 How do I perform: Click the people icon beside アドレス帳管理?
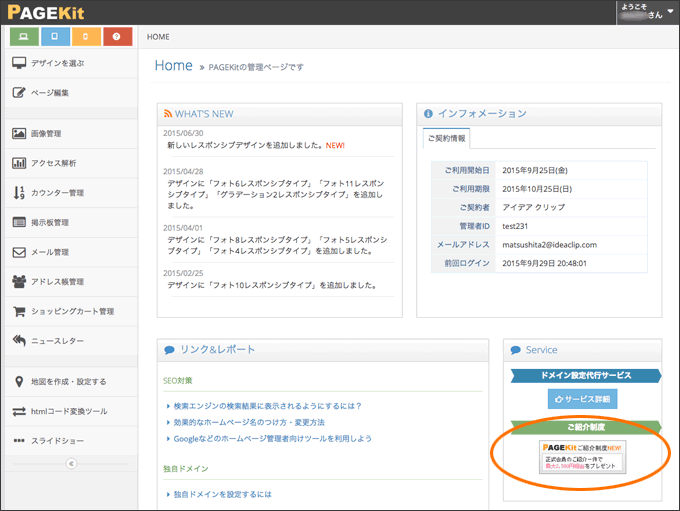pos(19,282)
